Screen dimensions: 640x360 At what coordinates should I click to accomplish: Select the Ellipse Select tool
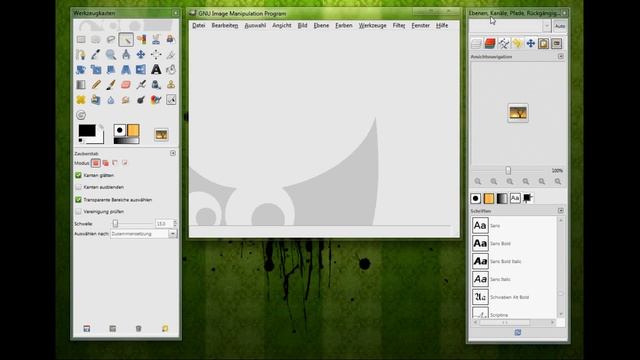[x=96, y=40]
